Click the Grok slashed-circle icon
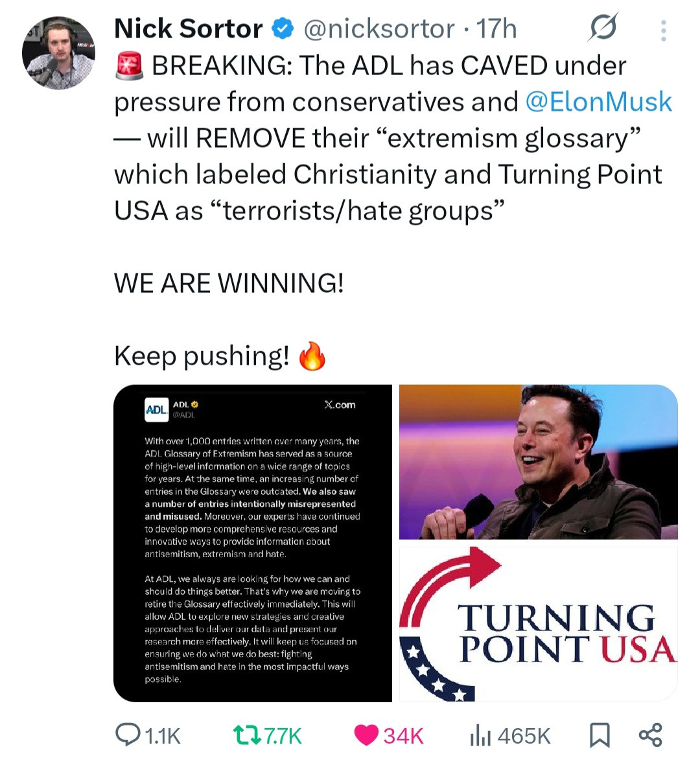Screen dimensions: 700x767 tap(603, 28)
